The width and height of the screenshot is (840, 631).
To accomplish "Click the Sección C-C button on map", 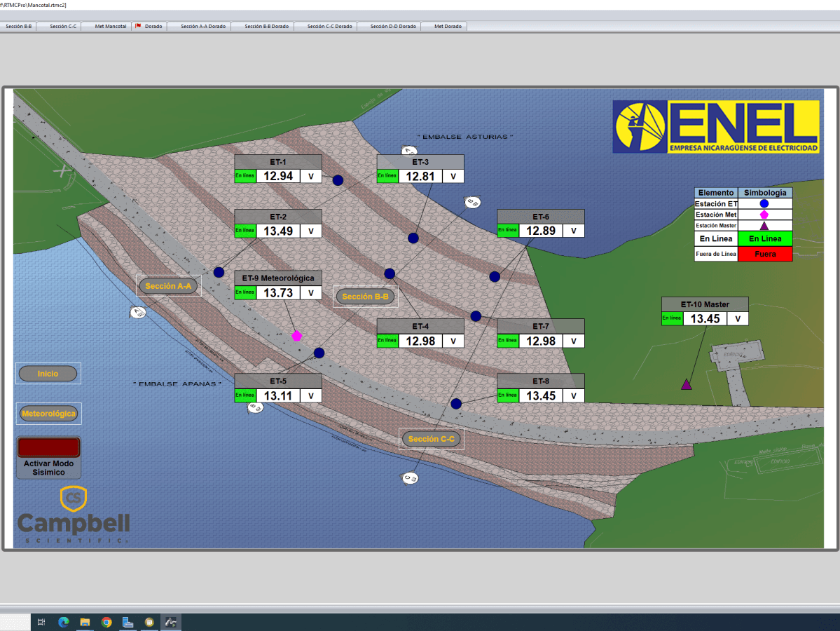I will [x=432, y=438].
